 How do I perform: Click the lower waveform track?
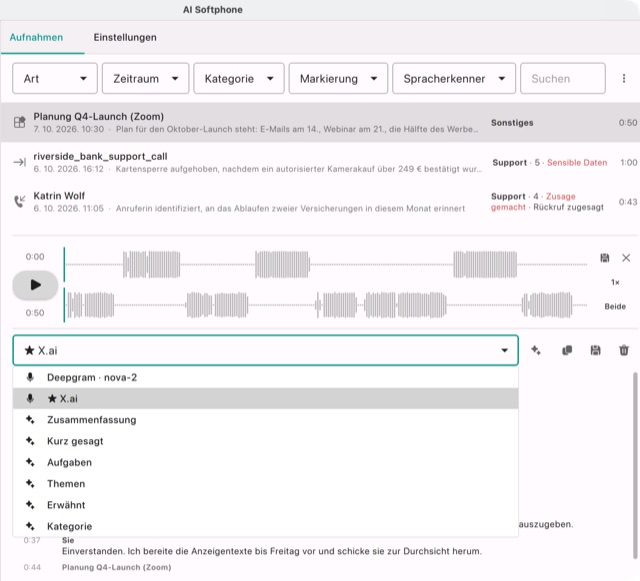326,305
